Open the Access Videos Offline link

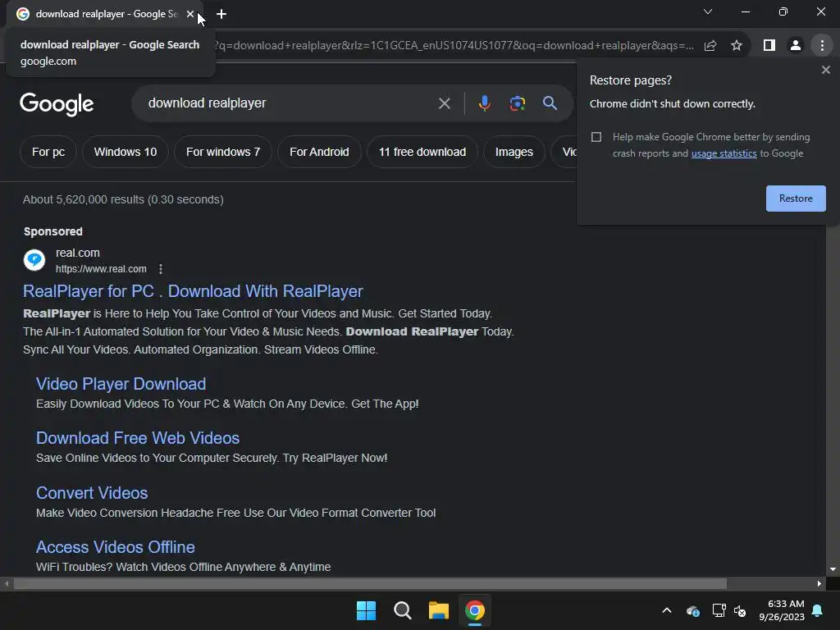pos(115,547)
